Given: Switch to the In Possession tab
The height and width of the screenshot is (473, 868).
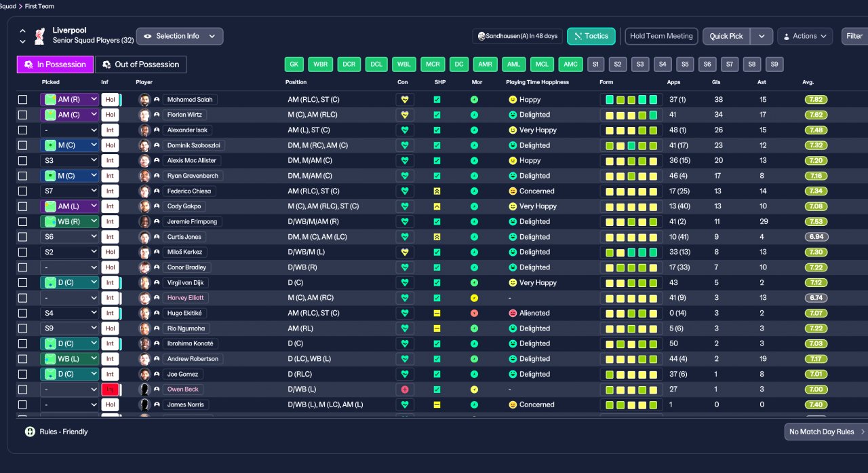Looking at the screenshot, I should coord(56,64).
